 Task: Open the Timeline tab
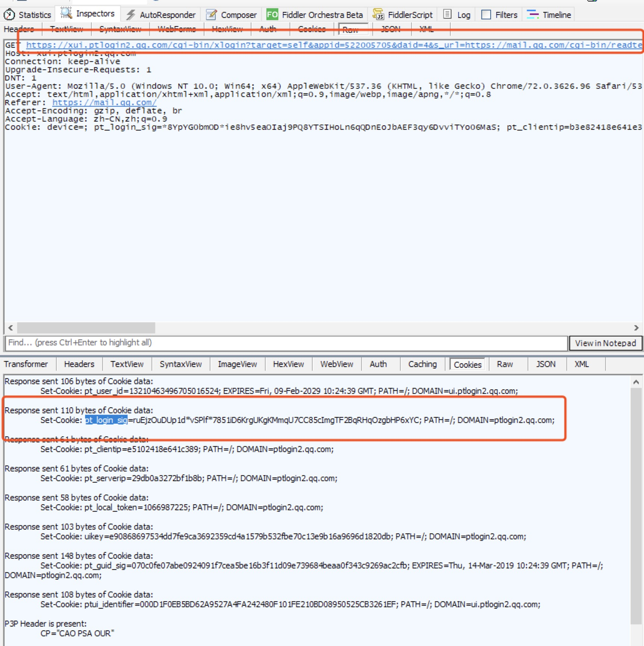pyautogui.click(x=549, y=15)
